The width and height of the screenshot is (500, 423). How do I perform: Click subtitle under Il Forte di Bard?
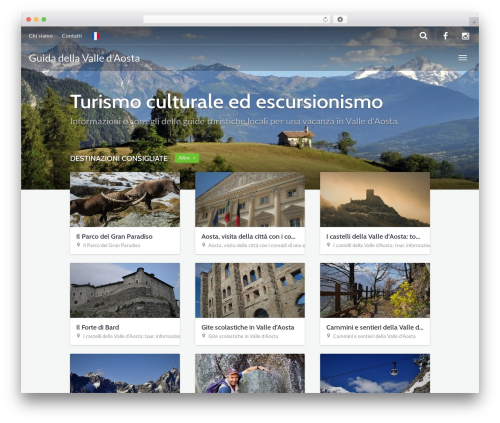coord(131,336)
